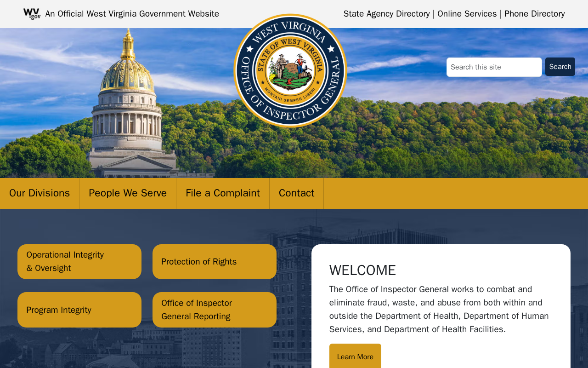Click the WELCOME heading

pos(362,270)
